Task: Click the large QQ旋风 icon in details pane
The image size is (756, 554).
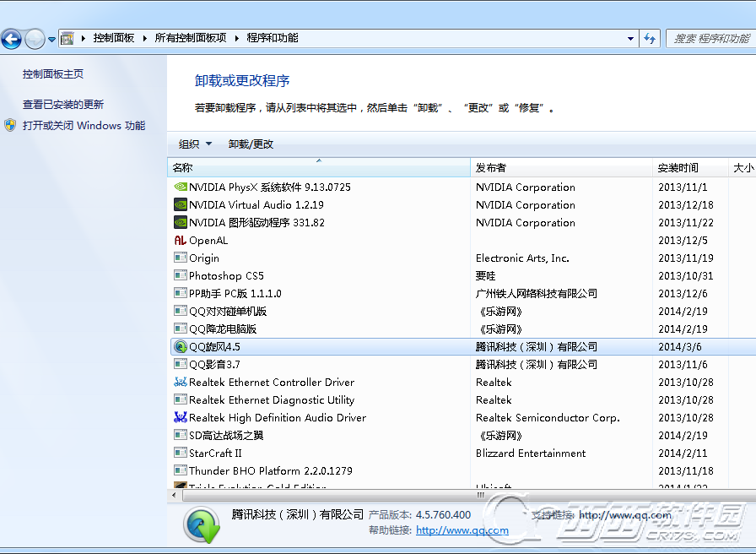Action: 202,524
